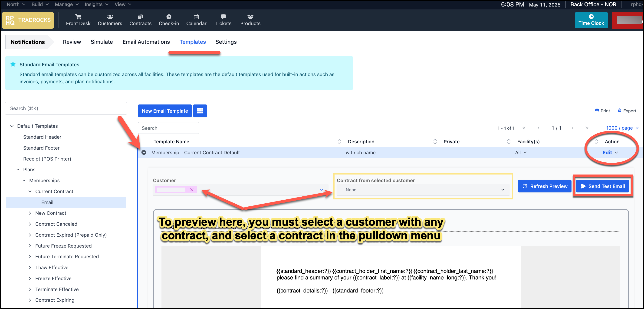Open the Customer selector dropdown arrow
This screenshot has height=309, width=644.
[x=322, y=190]
